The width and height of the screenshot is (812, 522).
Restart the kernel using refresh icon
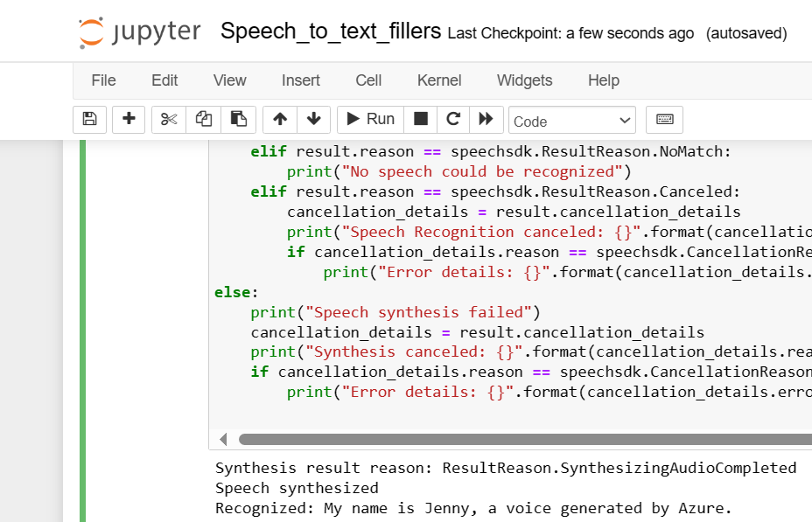453,120
